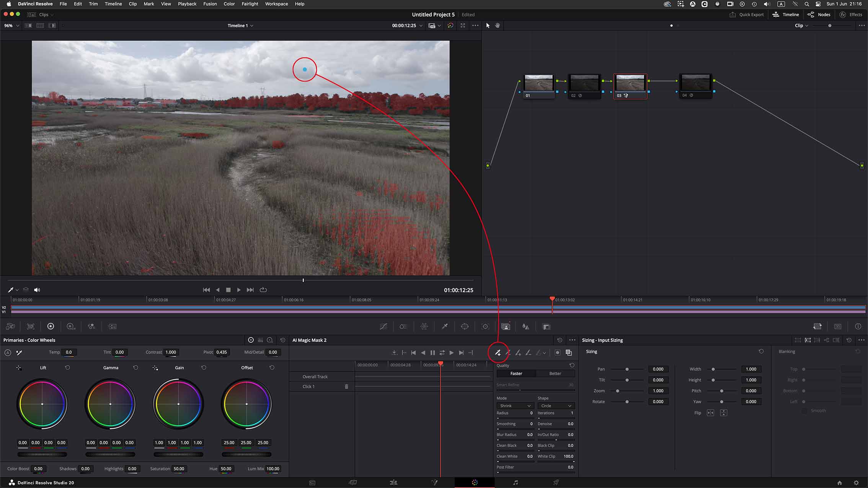The width and height of the screenshot is (868, 488).
Task: Toggle bars mode in Primaries
Action: point(260,340)
